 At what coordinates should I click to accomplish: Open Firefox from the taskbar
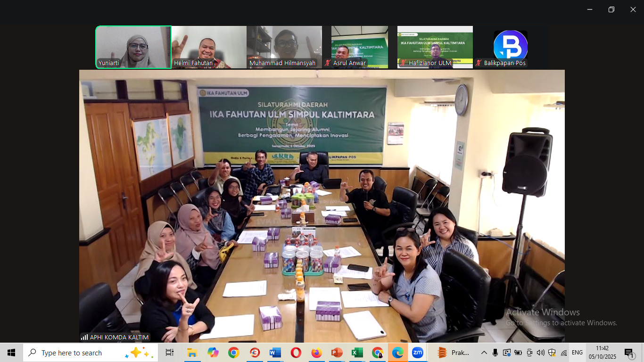click(x=316, y=353)
